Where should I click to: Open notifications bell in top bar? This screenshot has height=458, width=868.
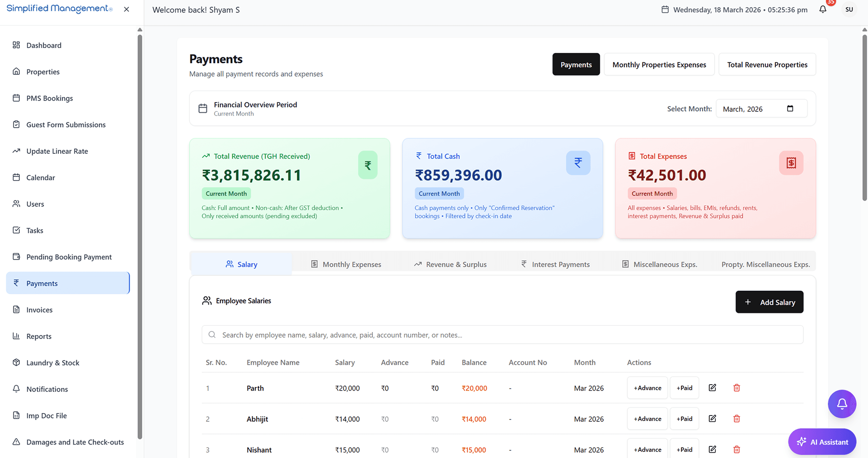click(823, 9)
